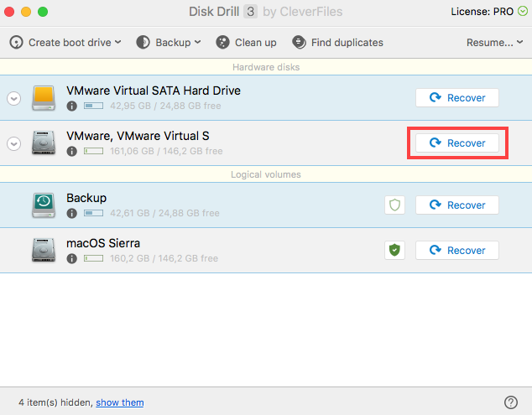532x415 pixels.
Task: Recover the Backup logical volume
Action: (x=457, y=205)
